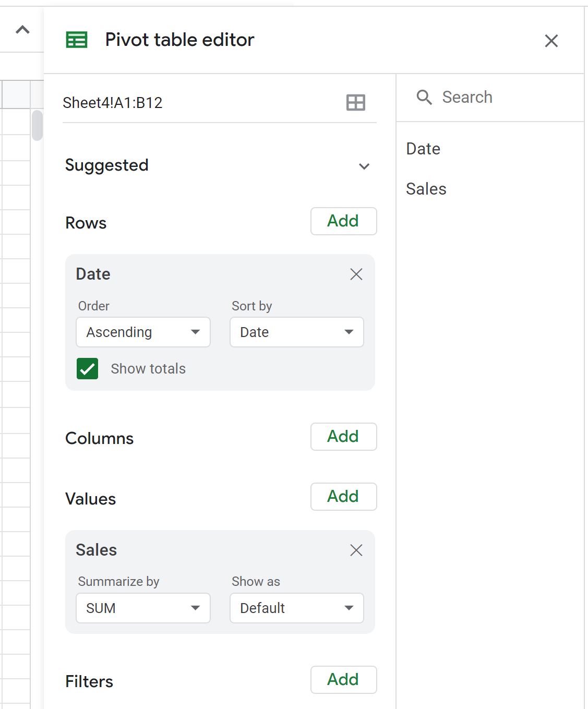This screenshot has height=709, width=588.
Task: Remove the Sales field from Values
Action: pos(356,550)
